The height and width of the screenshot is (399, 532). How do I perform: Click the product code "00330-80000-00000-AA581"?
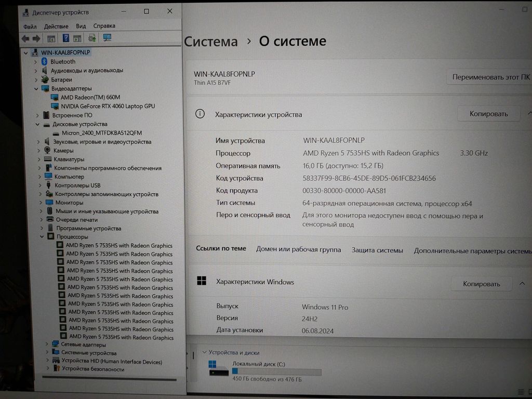click(344, 191)
